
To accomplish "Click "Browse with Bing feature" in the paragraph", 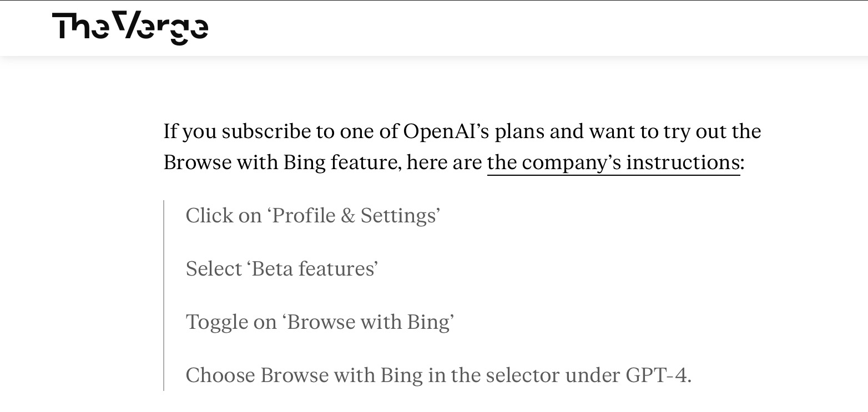I will 282,162.
